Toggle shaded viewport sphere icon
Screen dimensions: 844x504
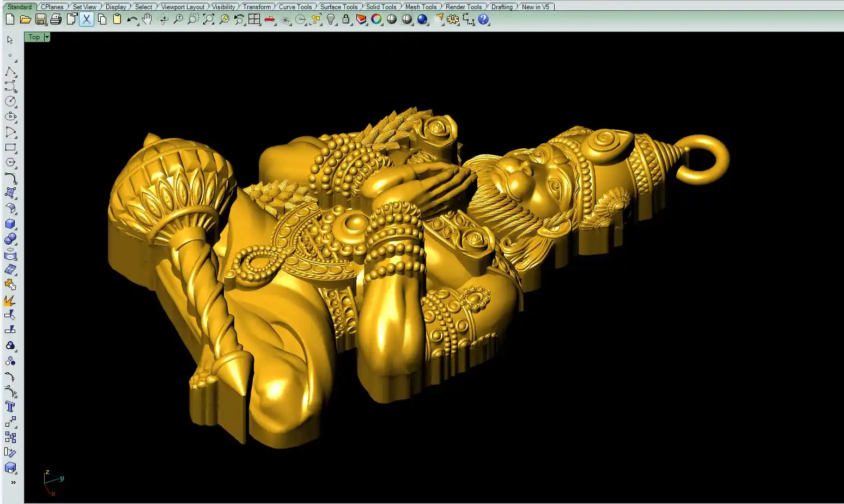[x=392, y=20]
